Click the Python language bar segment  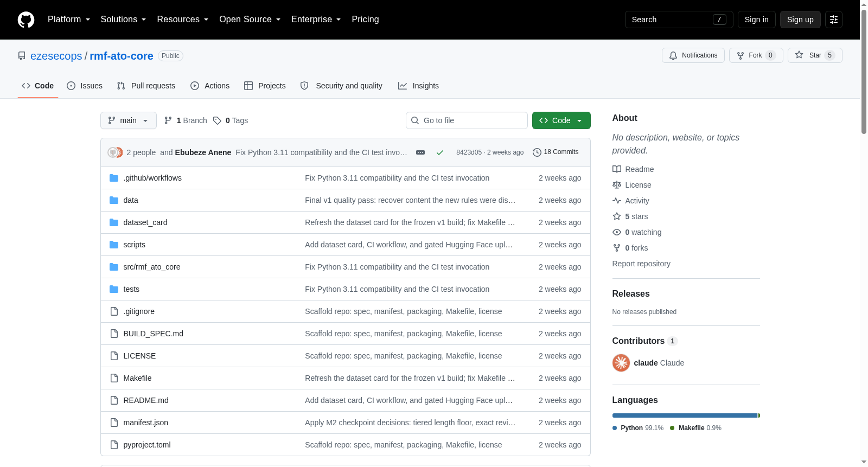(x=685, y=415)
